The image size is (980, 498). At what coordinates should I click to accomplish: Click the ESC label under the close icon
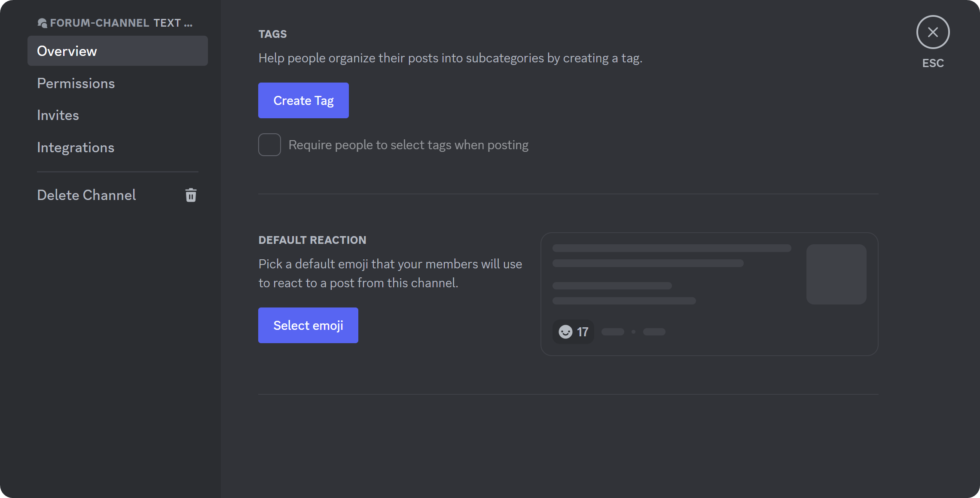(x=933, y=63)
